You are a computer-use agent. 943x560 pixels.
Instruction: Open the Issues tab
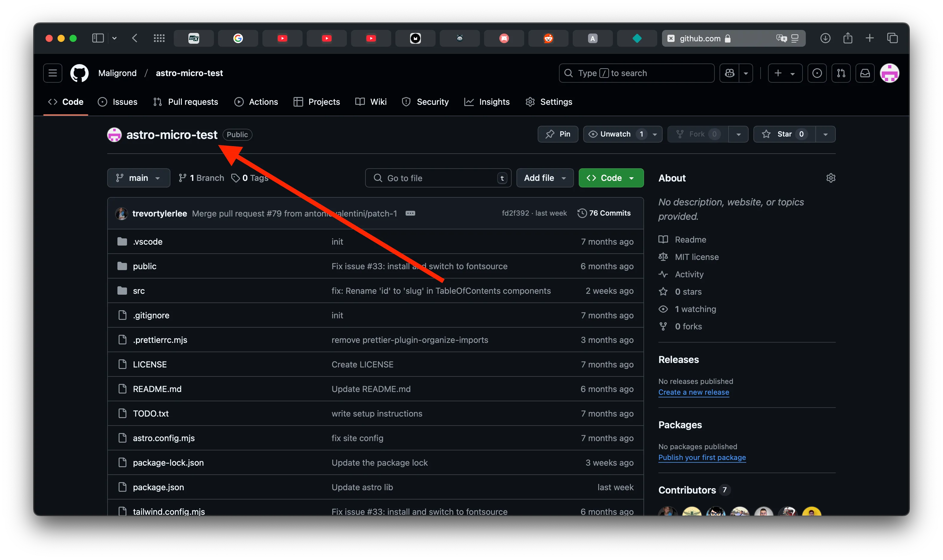pyautogui.click(x=118, y=102)
